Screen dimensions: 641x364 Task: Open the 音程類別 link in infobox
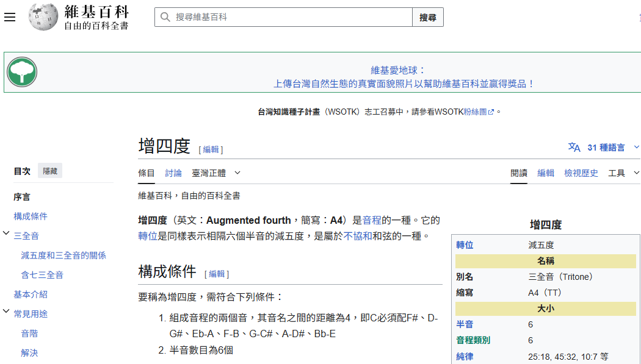tap(473, 340)
